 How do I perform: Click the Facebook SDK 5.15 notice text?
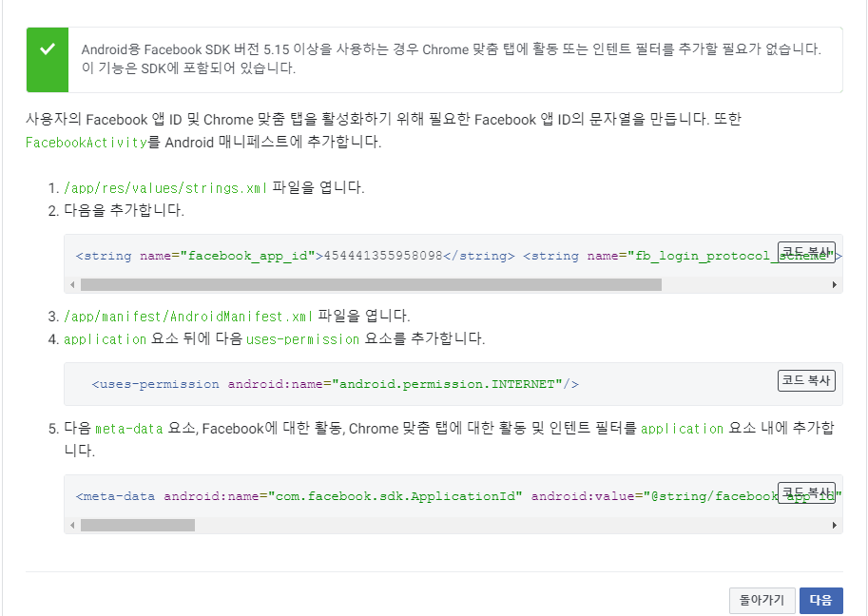(451, 59)
